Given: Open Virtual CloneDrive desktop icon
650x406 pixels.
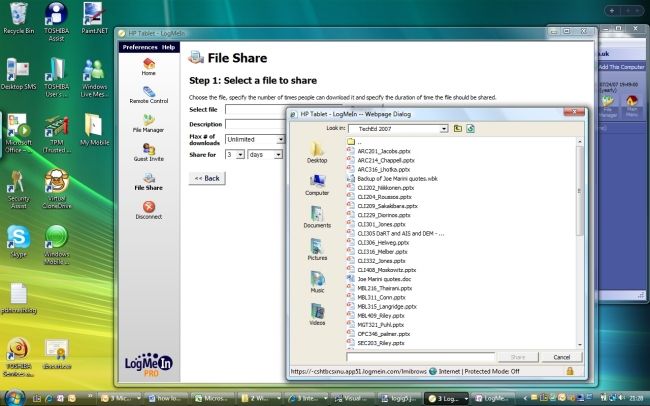Looking at the screenshot, I should click(57, 189).
